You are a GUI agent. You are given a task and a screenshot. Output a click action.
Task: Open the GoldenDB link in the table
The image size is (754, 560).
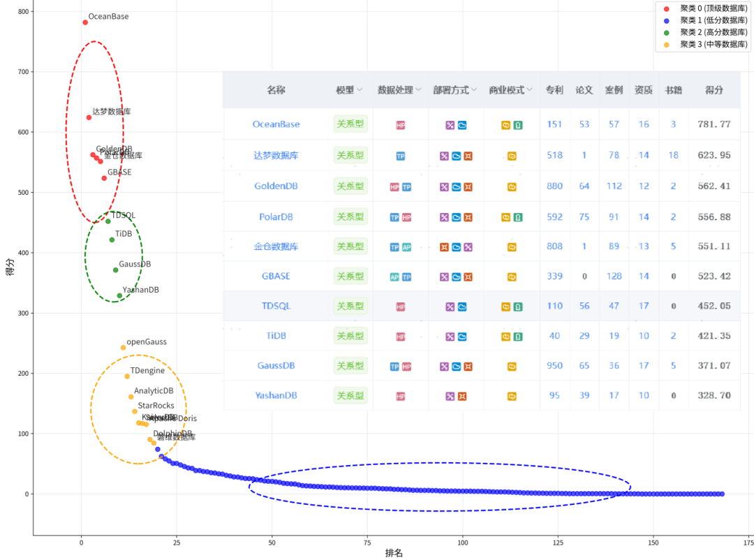[x=276, y=186]
